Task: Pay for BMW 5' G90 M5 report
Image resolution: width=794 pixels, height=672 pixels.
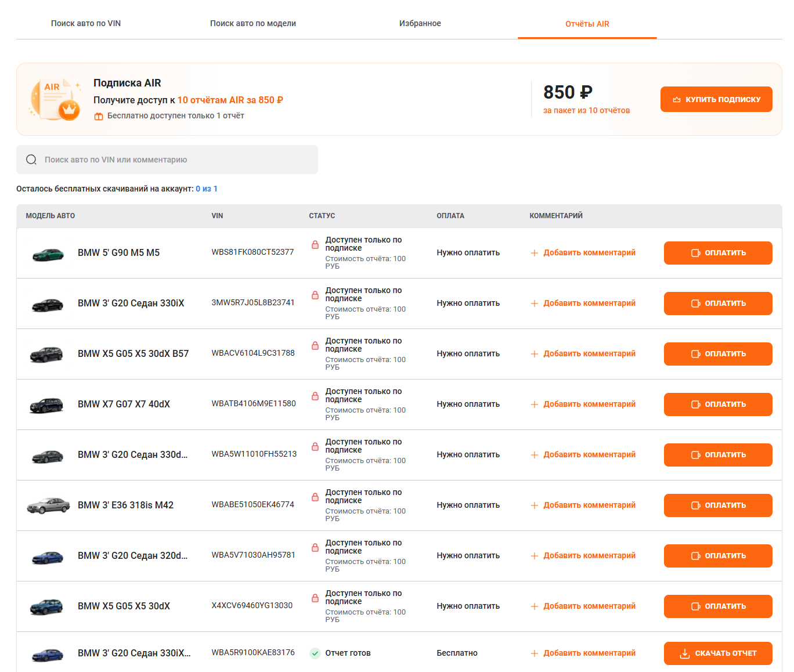Action: pos(718,253)
